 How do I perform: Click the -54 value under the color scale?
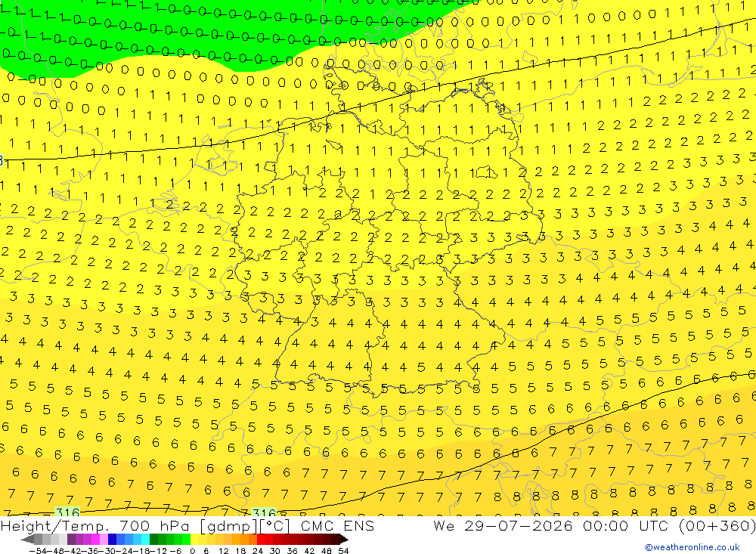pyautogui.click(x=37, y=551)
